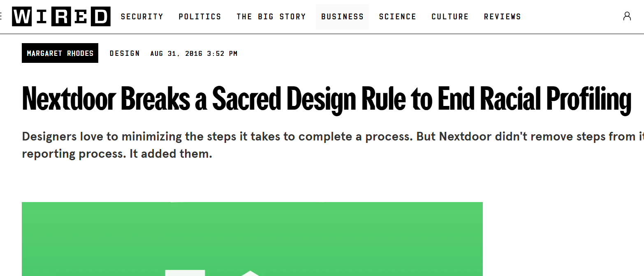Click the white house shape in image
The width and height of the screenshot is (644, 276).
click(250, 273)
